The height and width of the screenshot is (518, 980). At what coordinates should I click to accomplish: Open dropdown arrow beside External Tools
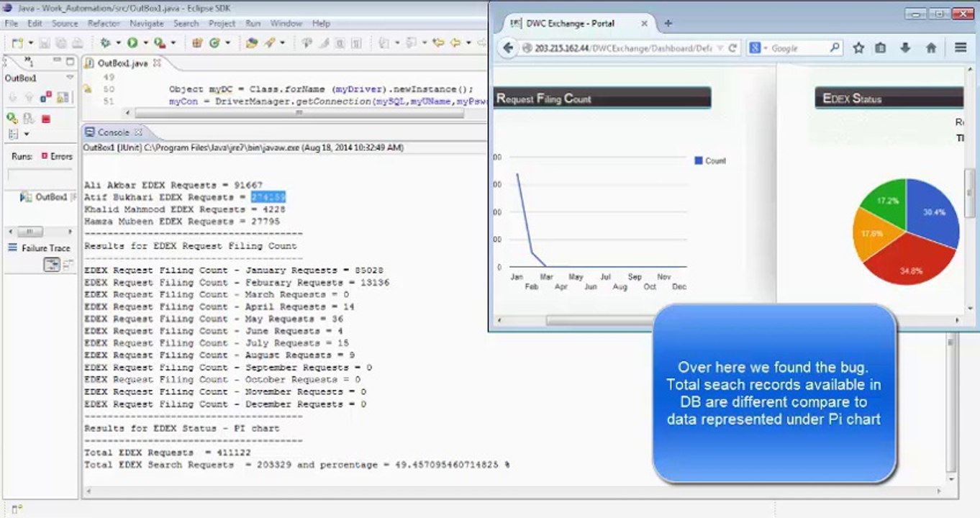173,43
